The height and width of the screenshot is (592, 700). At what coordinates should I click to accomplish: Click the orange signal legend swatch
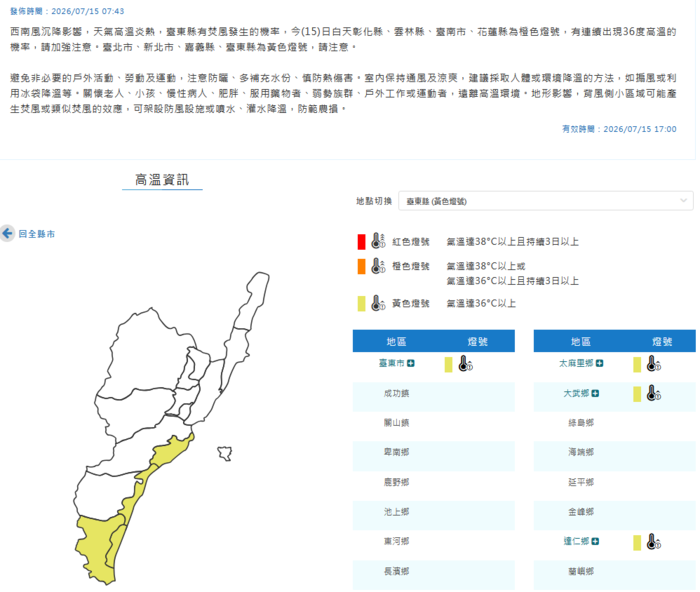click(361, 267)
